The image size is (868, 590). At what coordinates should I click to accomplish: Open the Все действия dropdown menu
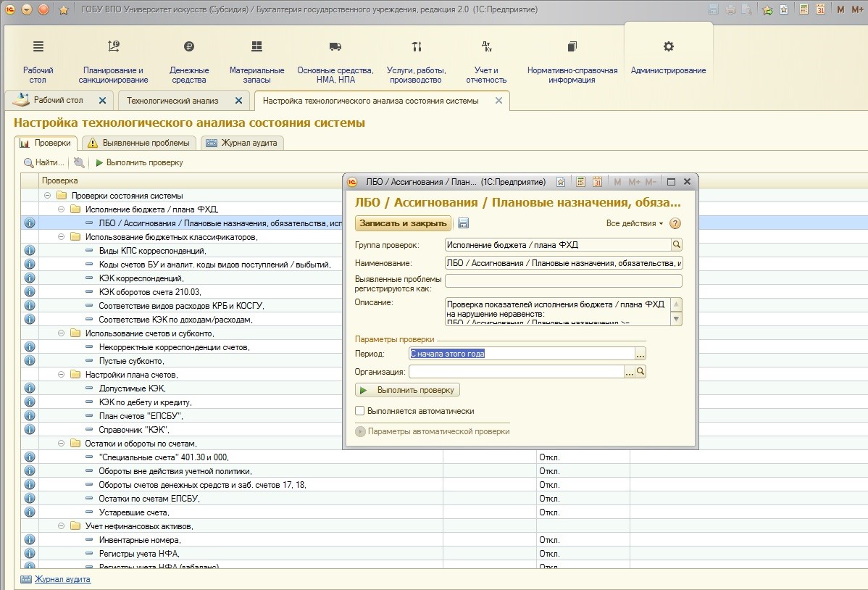click(635, 223)
